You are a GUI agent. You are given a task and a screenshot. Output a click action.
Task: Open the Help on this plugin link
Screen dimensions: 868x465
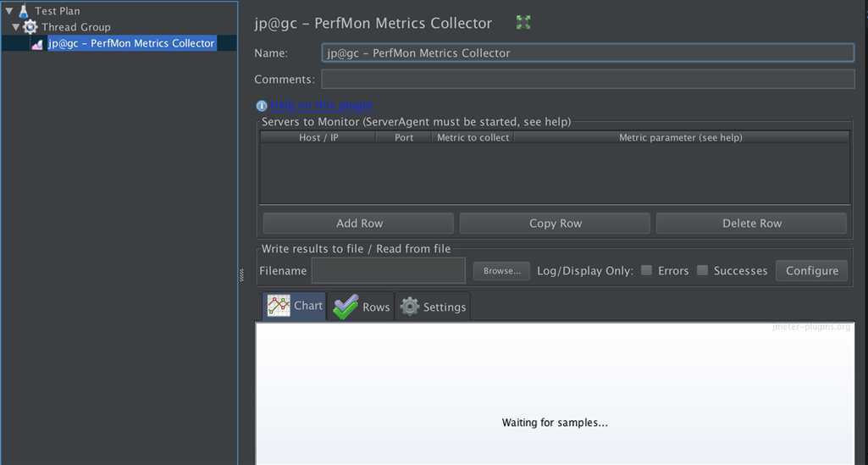click(x=321, y=105)
